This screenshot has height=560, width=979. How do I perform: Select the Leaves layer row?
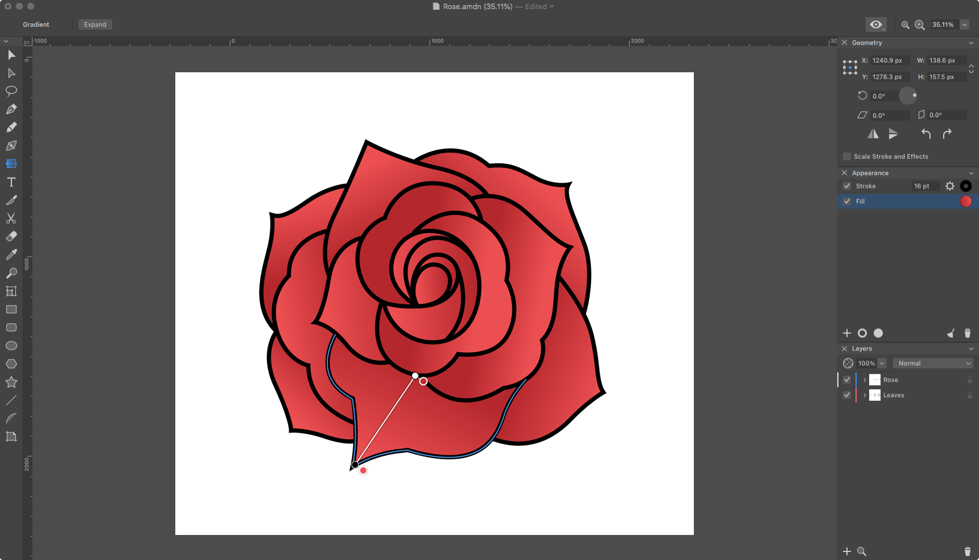pos(911,395)
